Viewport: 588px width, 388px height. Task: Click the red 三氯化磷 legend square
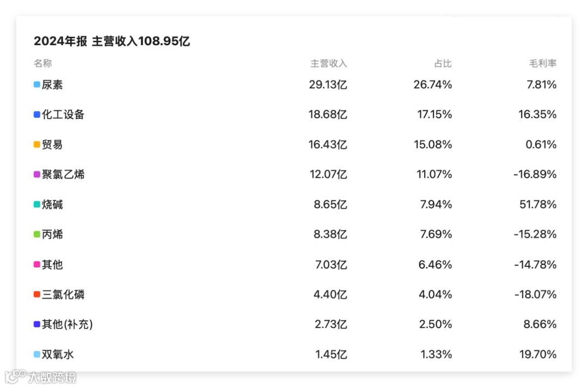37,294
